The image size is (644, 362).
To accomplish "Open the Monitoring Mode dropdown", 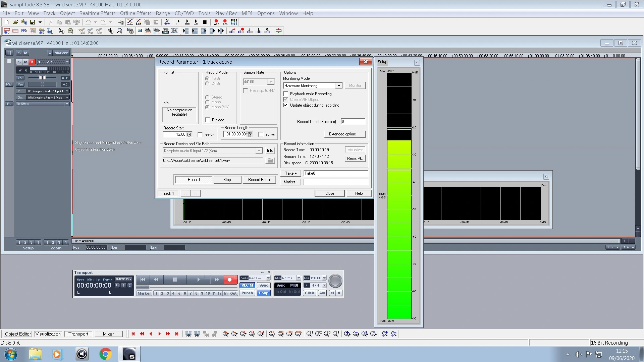I will click(x=339, y=86).
